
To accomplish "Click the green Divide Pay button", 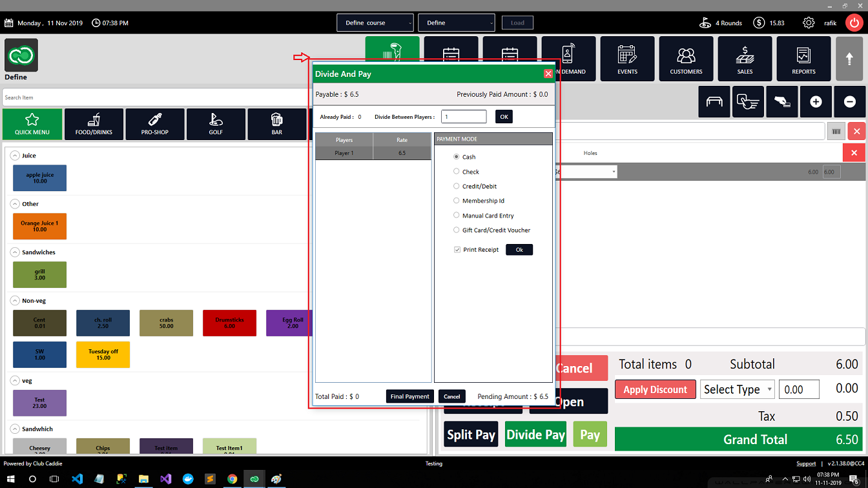I will pyautogui.click(x=535, y=434).
